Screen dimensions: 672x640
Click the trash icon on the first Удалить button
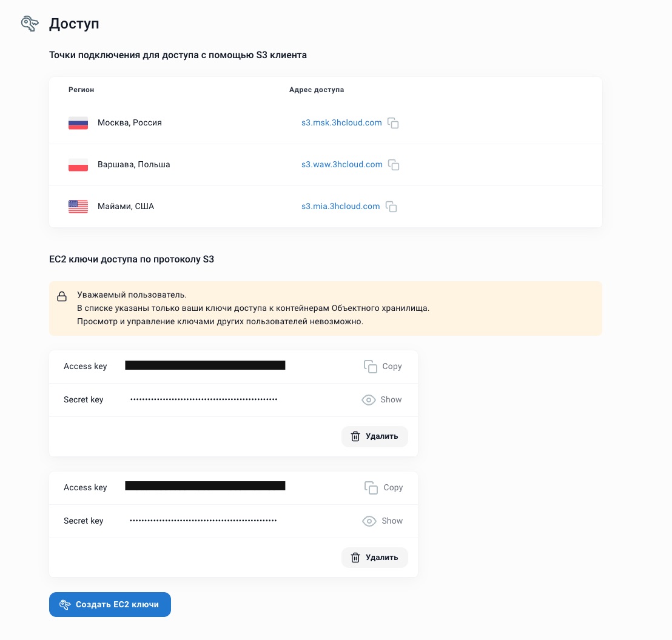pos(355,436)
